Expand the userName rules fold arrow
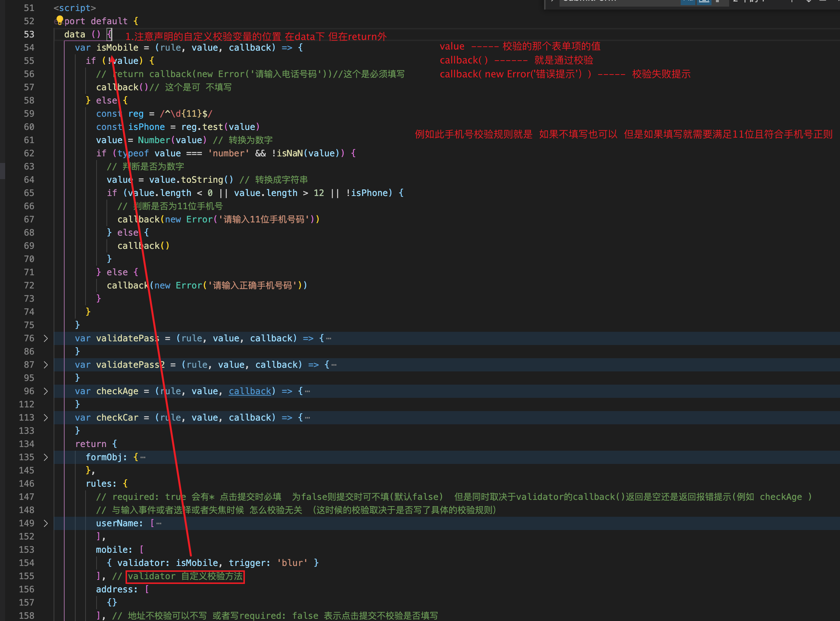The image size is (840, 621). (46, 523)
